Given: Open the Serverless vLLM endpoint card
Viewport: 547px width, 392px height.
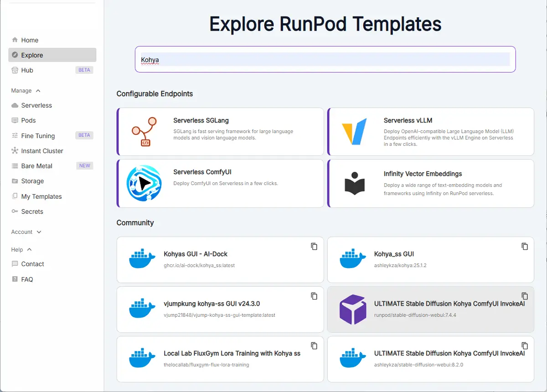Looking at the screenshot, I should click(431, 132).
